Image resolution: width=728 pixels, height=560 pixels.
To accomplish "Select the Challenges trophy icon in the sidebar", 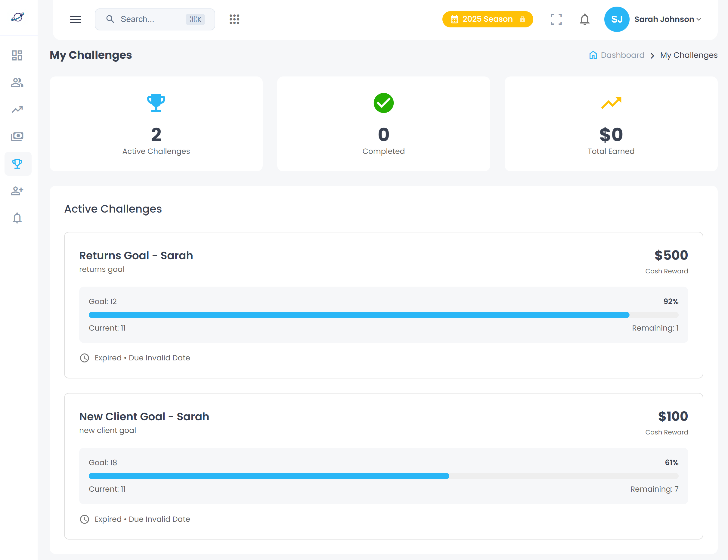I will (17, 164).
